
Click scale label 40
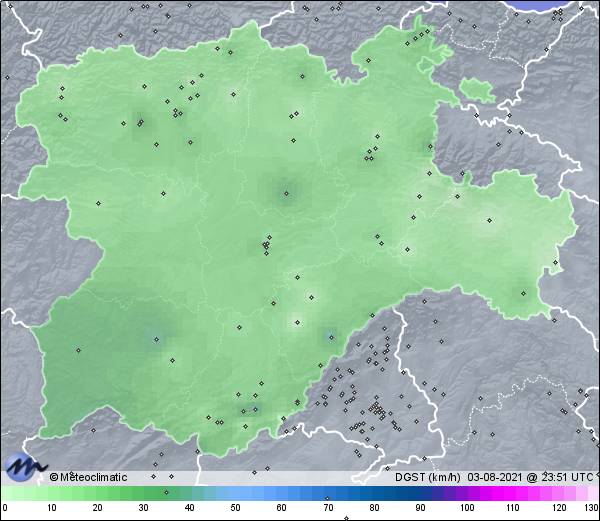pyautogui.click(x=189, y=508)
